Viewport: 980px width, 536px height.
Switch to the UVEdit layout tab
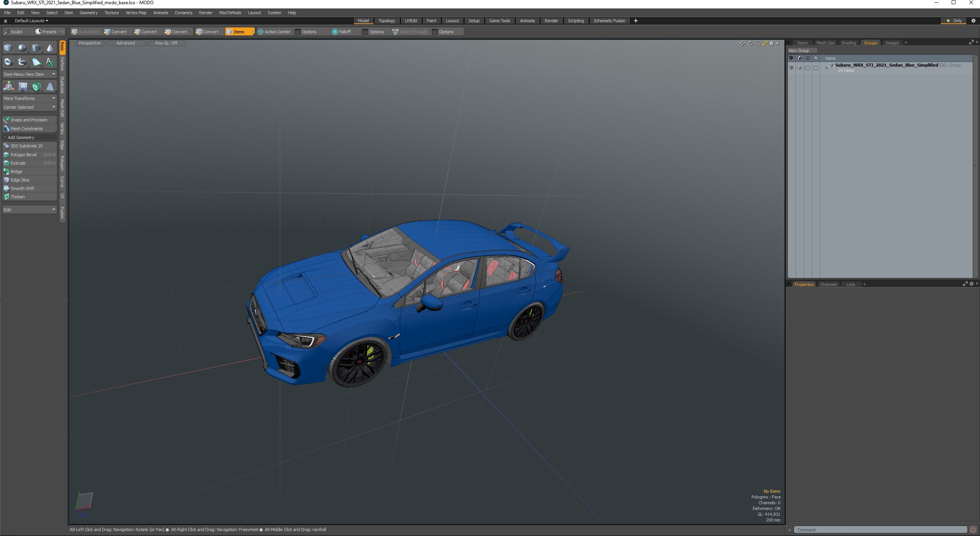[x=411, y=21]
